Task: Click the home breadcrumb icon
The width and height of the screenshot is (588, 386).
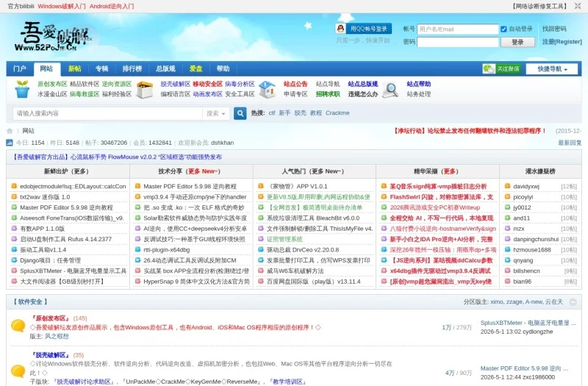Action: tap(10, 131)
